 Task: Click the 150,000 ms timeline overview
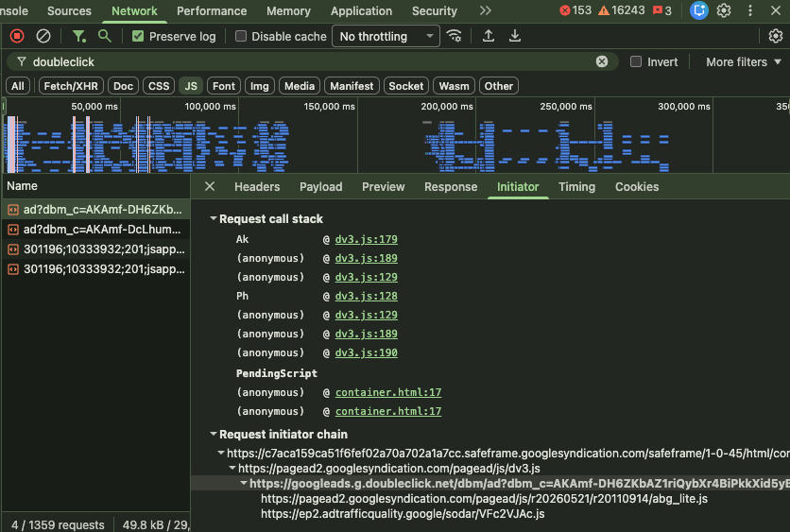point(329,106)
